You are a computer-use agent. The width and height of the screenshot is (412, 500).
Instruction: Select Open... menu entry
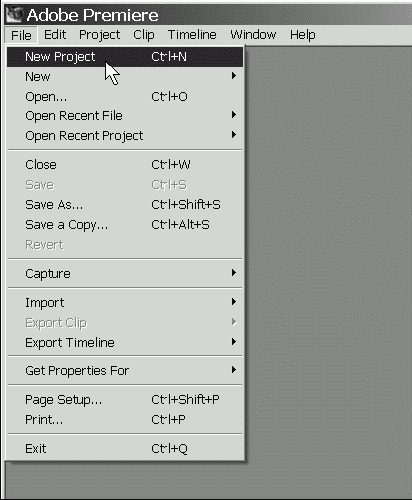(x=125, y=97)
